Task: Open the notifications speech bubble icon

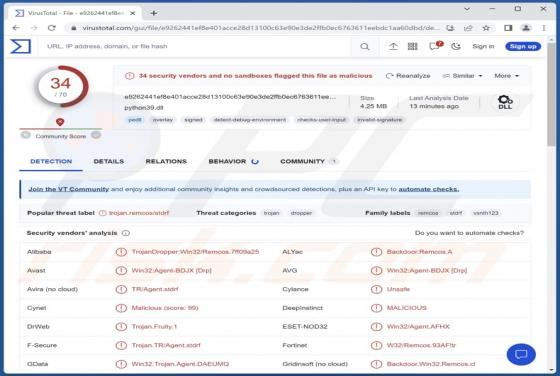Action: (435, 46)
